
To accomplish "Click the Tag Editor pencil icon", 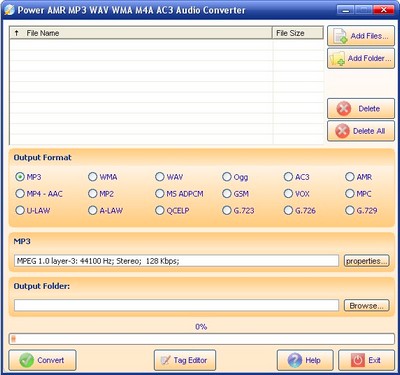I will pos(165,360).
